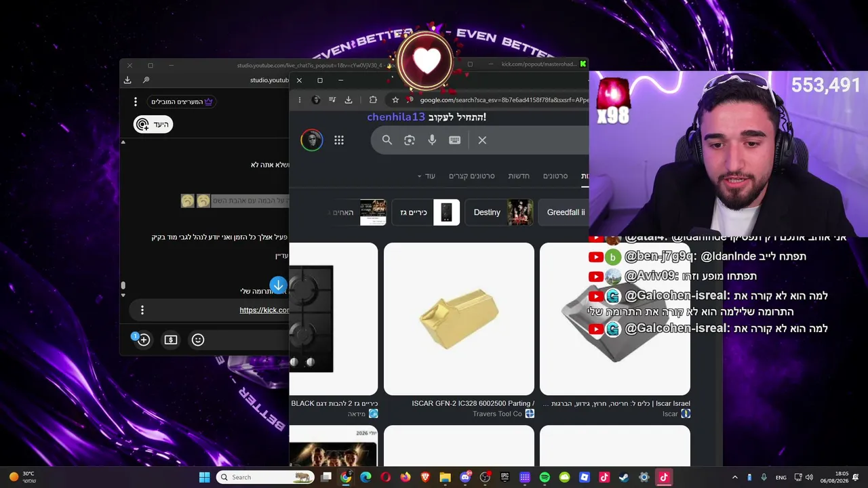Open Steam from the taskbar
The image size is (868, 488).
(624, 477)
